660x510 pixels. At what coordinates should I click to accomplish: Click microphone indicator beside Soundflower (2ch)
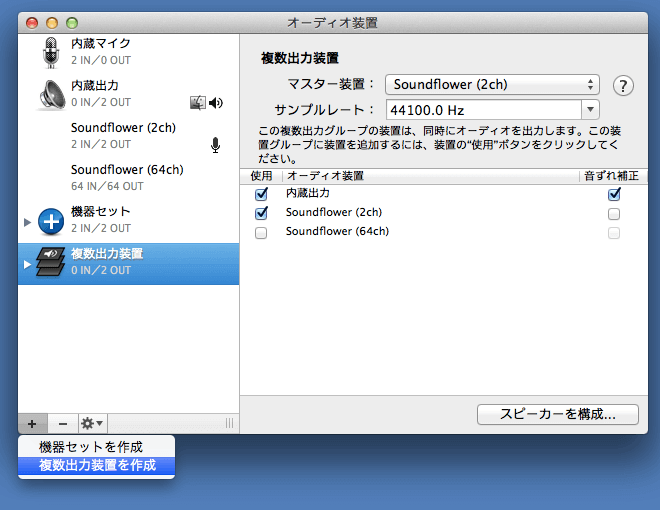click(215, 145)
